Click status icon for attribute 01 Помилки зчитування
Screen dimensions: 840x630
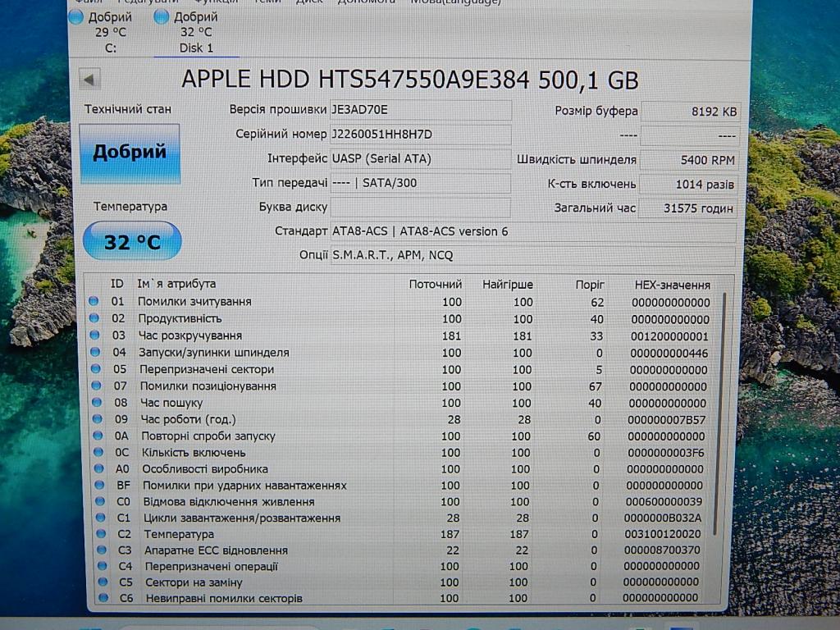point(95,302)
